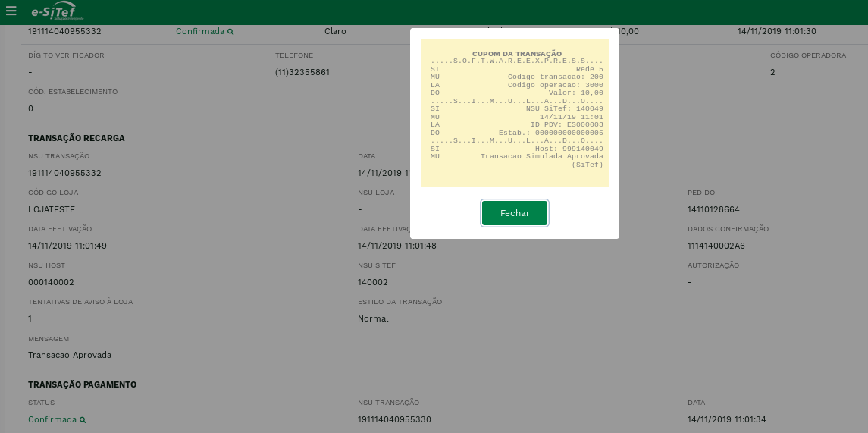Screen dimensions: 868x433
Task: Select payment NSU 191114040955330
Action: tap(394, 419)
